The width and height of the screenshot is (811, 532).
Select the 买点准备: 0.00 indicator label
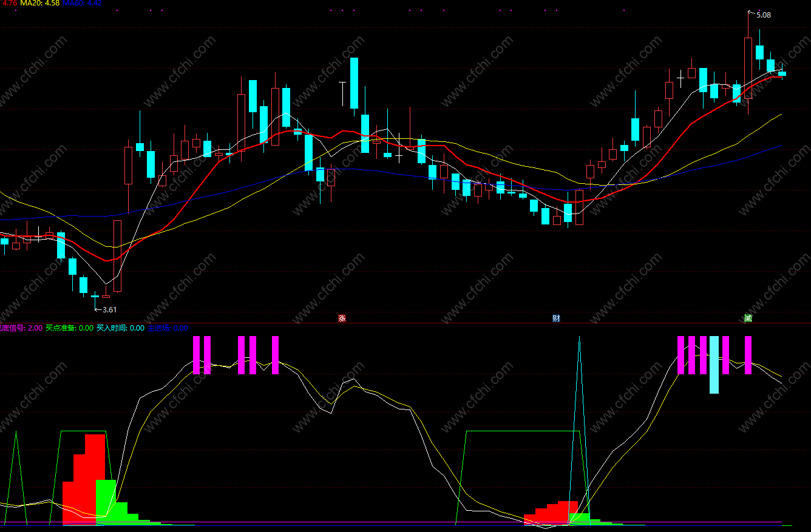[70, 328]
